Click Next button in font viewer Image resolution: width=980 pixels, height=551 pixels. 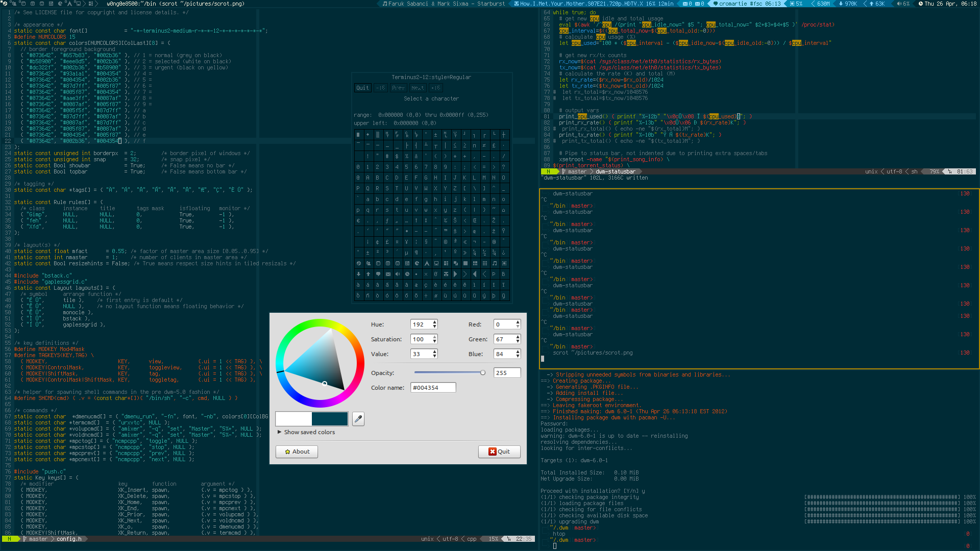click(418, 88)
